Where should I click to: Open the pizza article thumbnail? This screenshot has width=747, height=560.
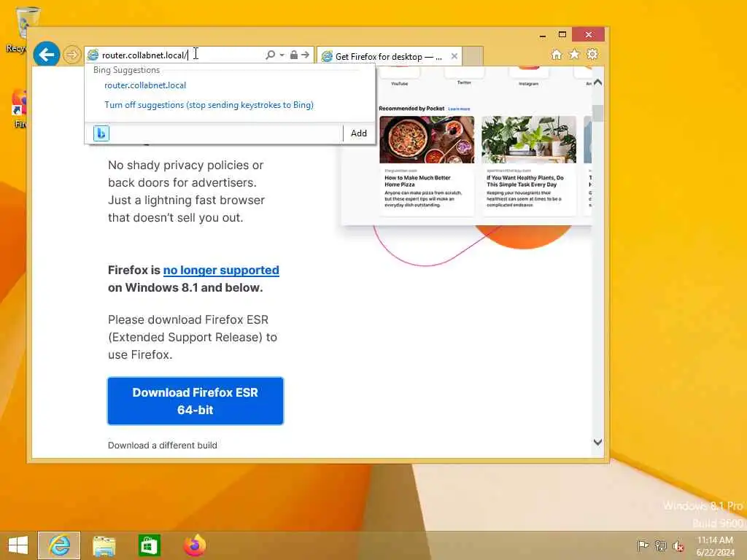coord(427,139)
